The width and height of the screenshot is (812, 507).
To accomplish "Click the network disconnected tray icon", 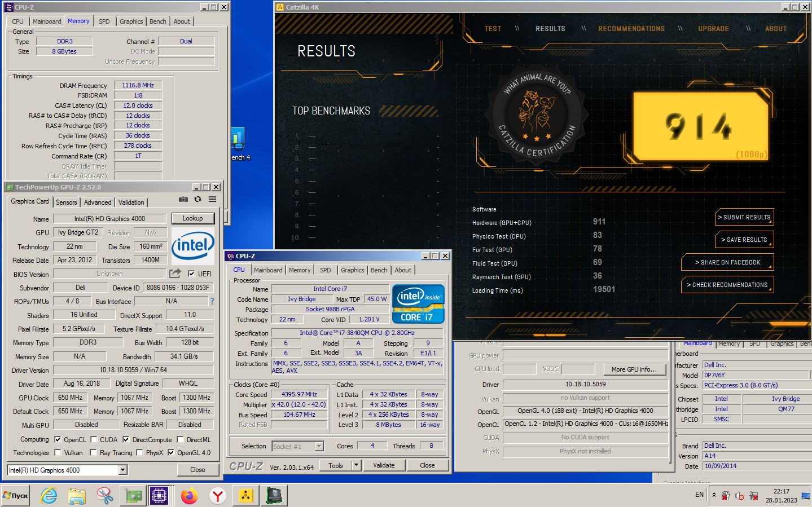I will tap(753, 496).
